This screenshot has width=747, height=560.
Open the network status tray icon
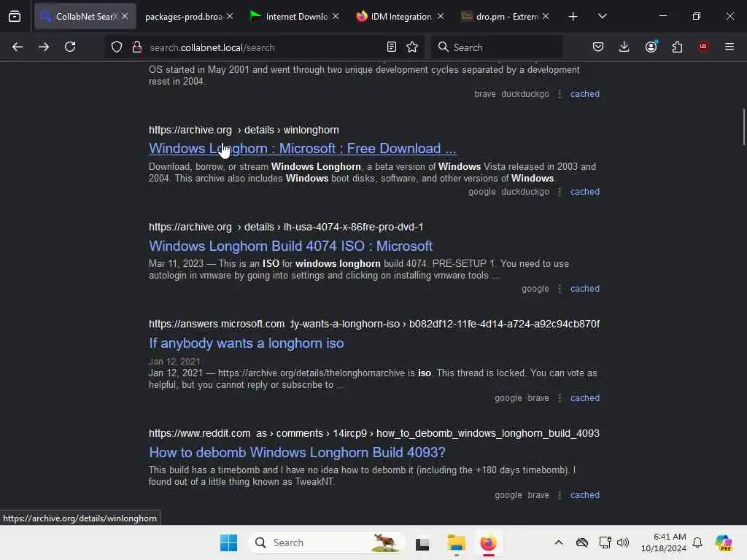coord(605,542)
